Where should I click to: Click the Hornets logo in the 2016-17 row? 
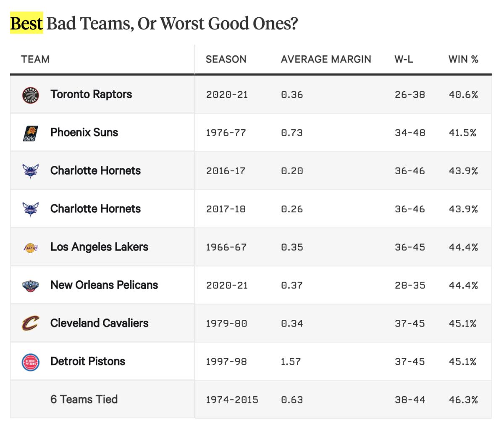30,171
